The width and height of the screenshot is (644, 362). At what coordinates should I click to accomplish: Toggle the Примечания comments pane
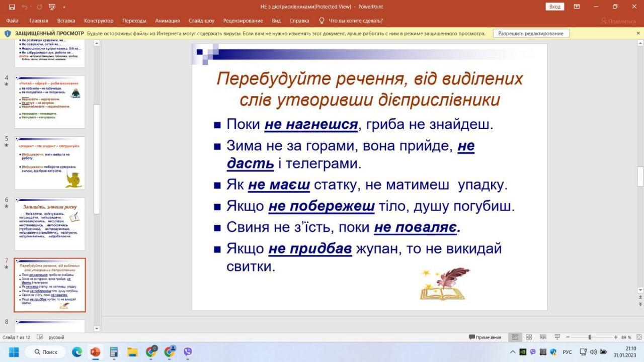point(485,337)
